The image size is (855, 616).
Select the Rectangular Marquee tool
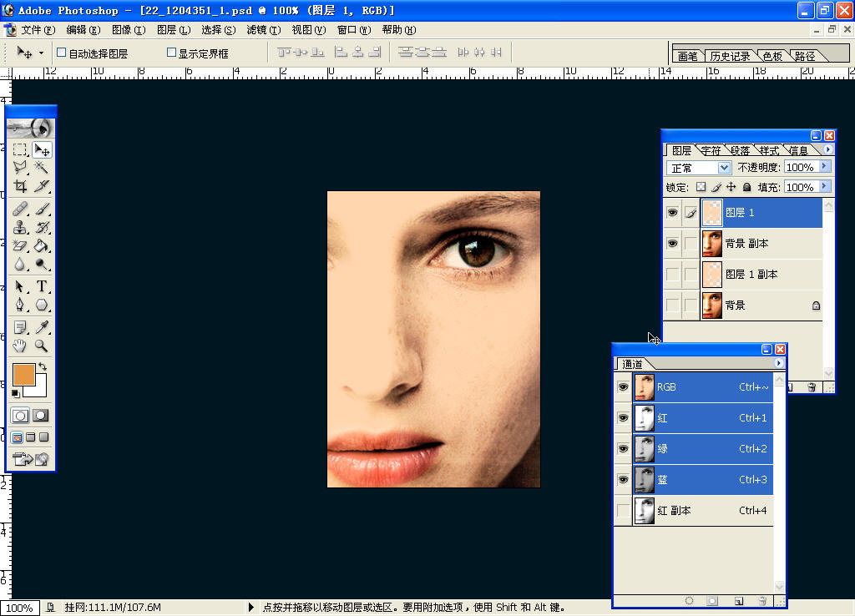(20, 149)
